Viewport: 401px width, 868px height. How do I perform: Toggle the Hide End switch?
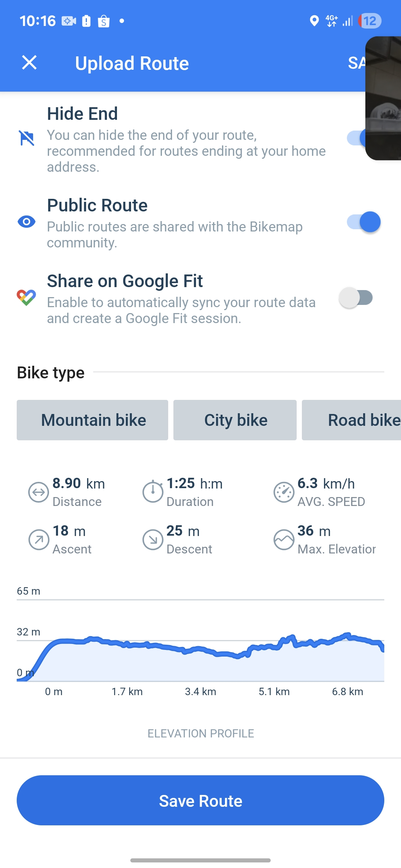click(356, 138)
